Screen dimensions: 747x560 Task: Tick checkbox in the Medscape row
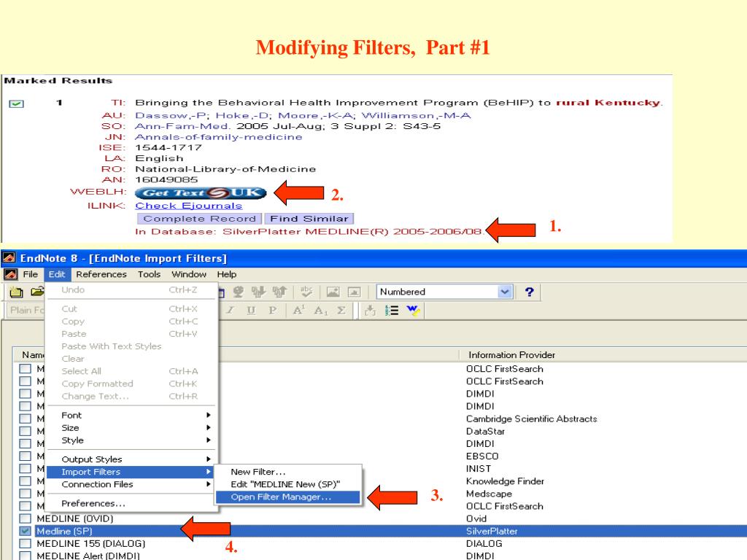[x=26, y=494]
